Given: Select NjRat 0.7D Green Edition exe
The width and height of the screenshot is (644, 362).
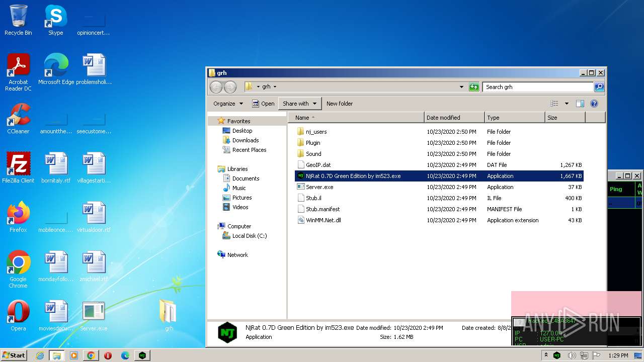Looking at the screenshot, I should click(x=439, y=176).
